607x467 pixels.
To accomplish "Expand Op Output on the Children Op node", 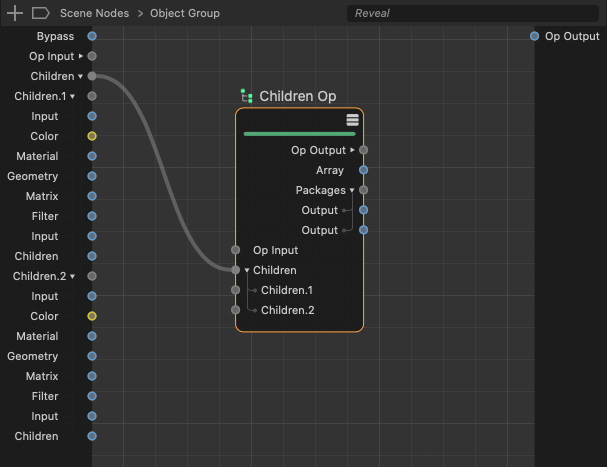I will click(351, 150).
